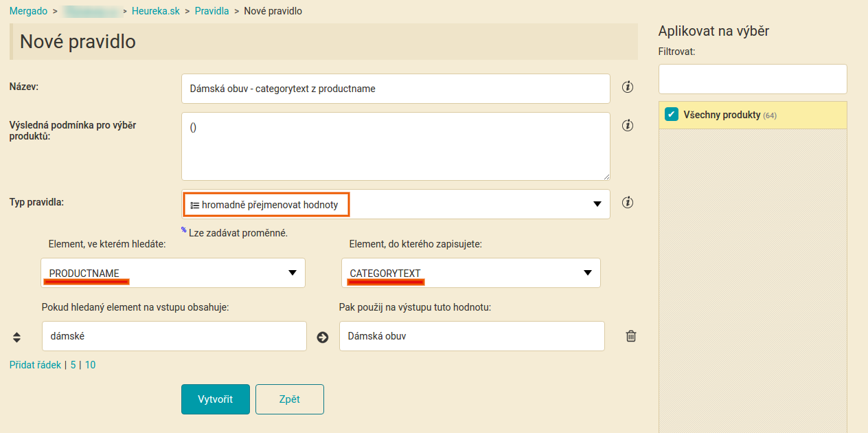Toggle the Všechny produkty checkbox

click(x=672, y=115)
